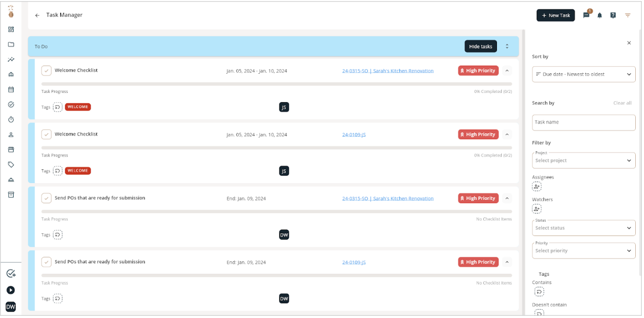Click progress bar of Sarah's Kitchen Welcome Checklist

coord(277,84)
